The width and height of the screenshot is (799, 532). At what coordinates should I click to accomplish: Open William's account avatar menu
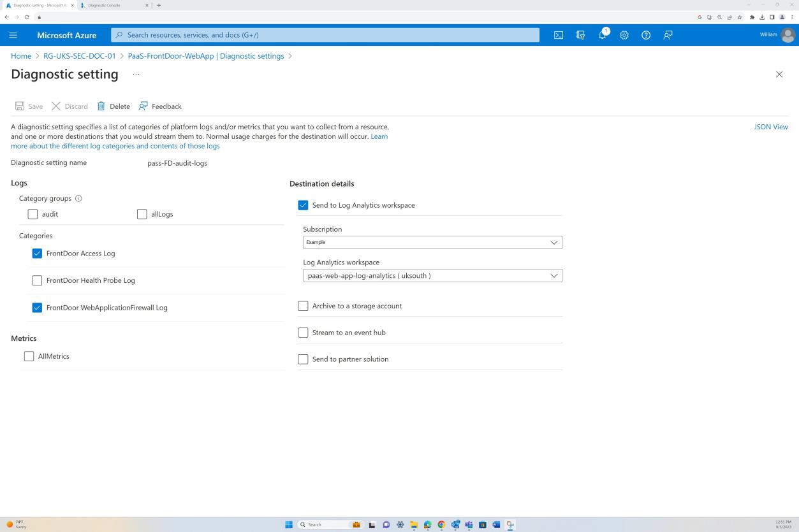(x=788, y=35)
